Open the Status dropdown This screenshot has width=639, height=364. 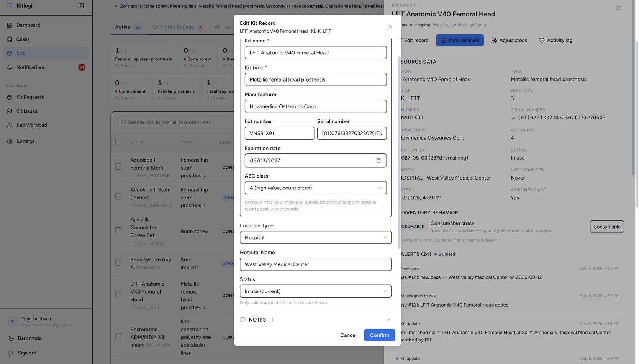coord(316,291)
